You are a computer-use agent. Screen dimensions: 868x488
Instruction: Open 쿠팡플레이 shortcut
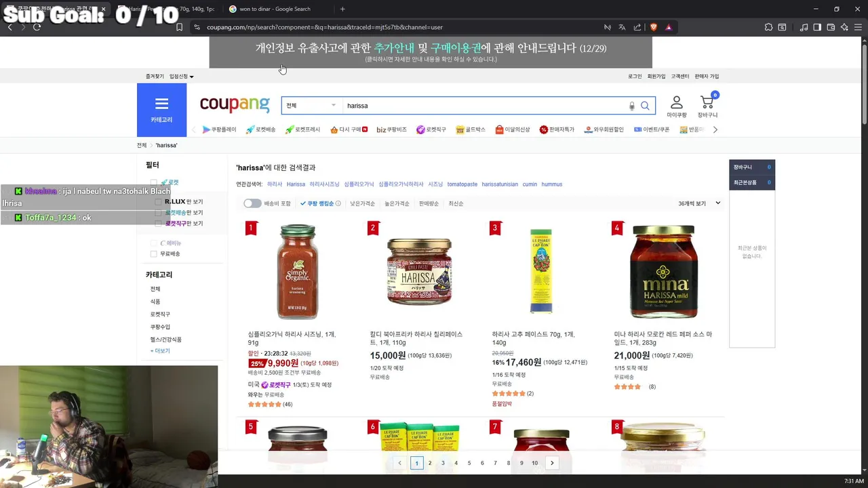pyautogui.click(x=219, y=129)
